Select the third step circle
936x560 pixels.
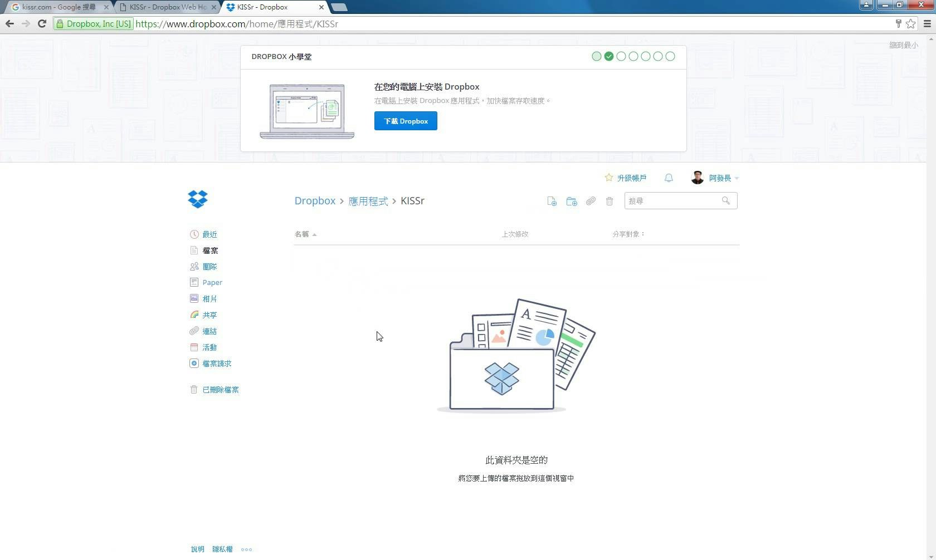tap(621, 56)
